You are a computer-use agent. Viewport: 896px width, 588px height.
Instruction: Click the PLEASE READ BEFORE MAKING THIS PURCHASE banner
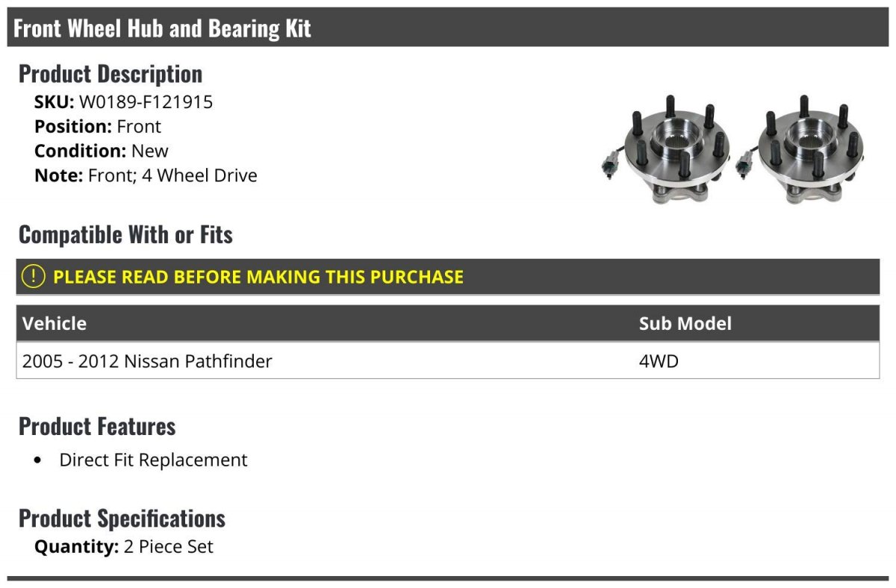point(258,277)
